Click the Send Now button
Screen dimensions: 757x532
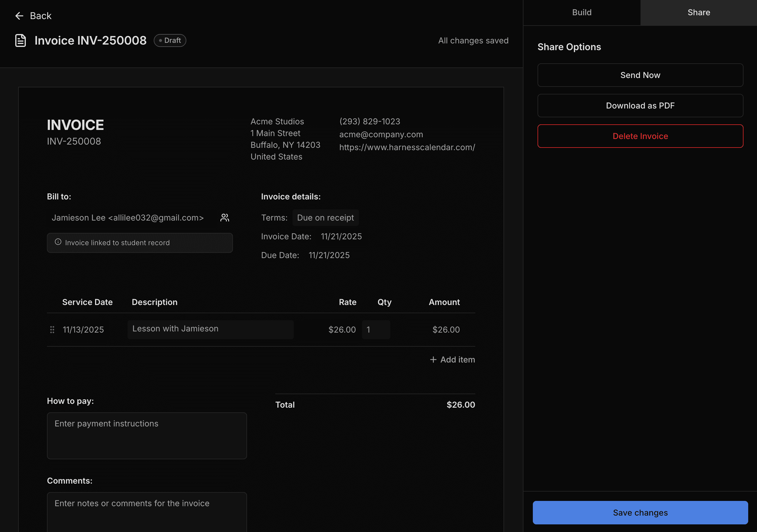[x=640, y=75]
